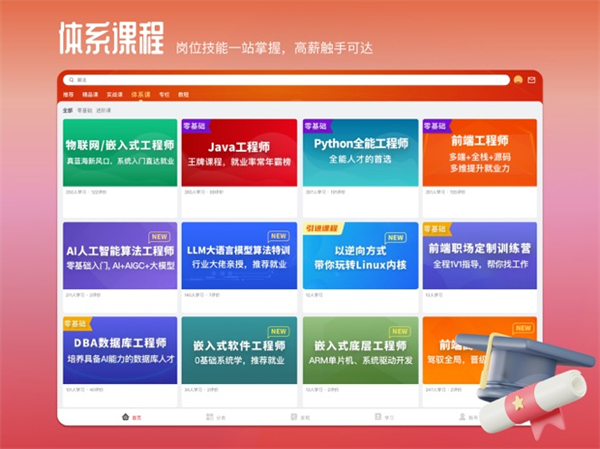Switch to the 精品课 tab
Screen dimensions: 600x449
click(90, 94)
